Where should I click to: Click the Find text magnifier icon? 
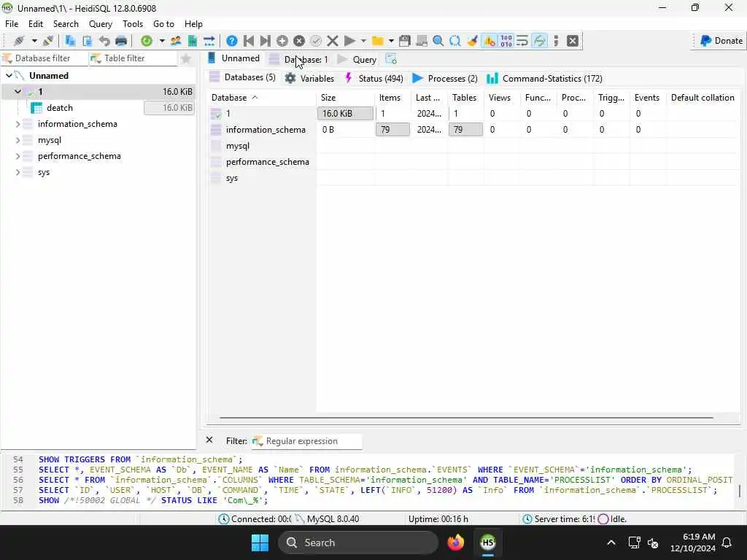coord(438,41)
